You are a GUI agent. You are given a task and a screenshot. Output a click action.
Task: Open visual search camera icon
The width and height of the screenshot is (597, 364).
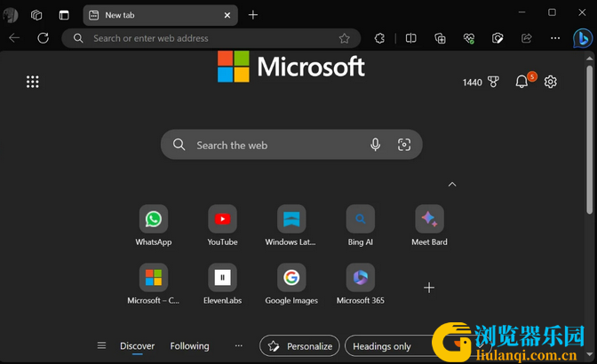pyautogui.click(x=404, y=145)
